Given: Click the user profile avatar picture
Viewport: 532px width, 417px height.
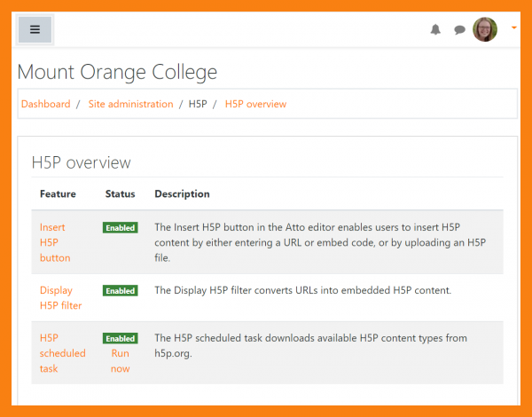Looking at the screenshot, I should point(485,29).
